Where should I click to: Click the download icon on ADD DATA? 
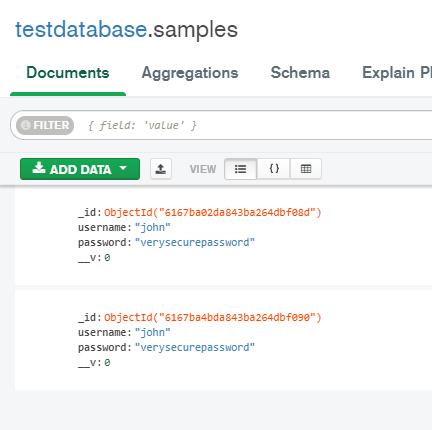(39, 168)
